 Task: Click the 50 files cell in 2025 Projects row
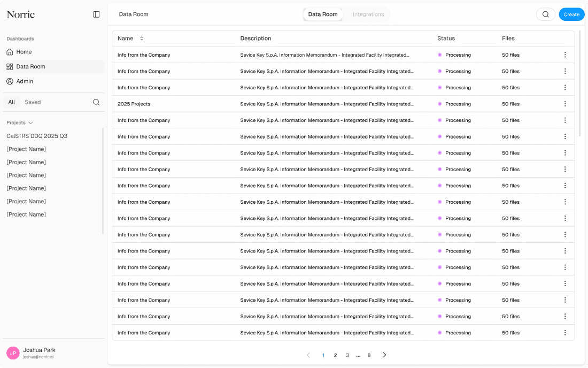tap(510, 104)
